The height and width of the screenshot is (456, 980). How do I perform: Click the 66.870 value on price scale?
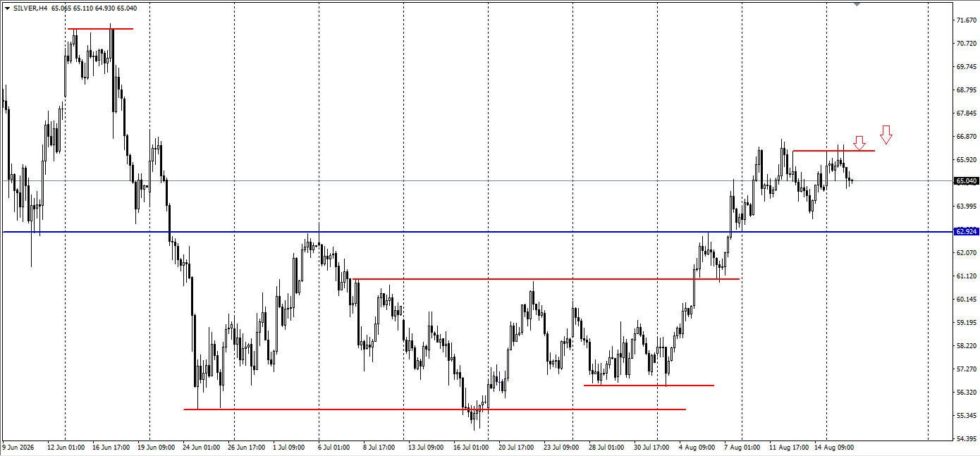[966, 136]
